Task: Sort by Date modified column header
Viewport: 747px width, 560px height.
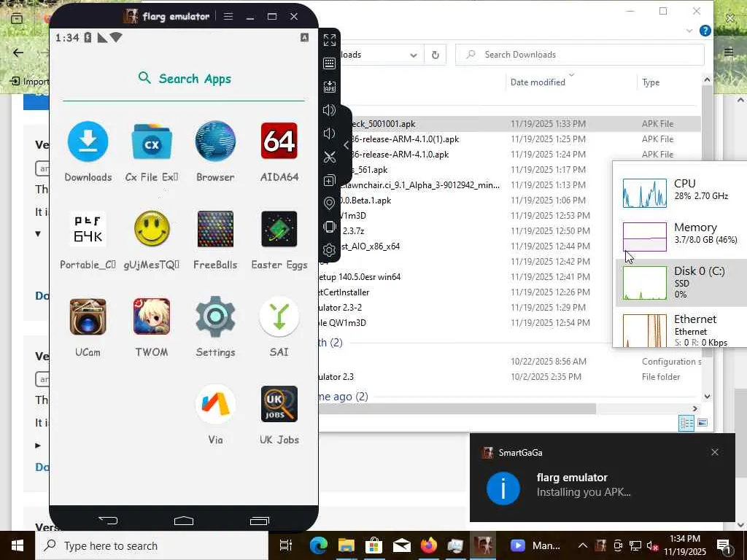Action: point(538,82)
